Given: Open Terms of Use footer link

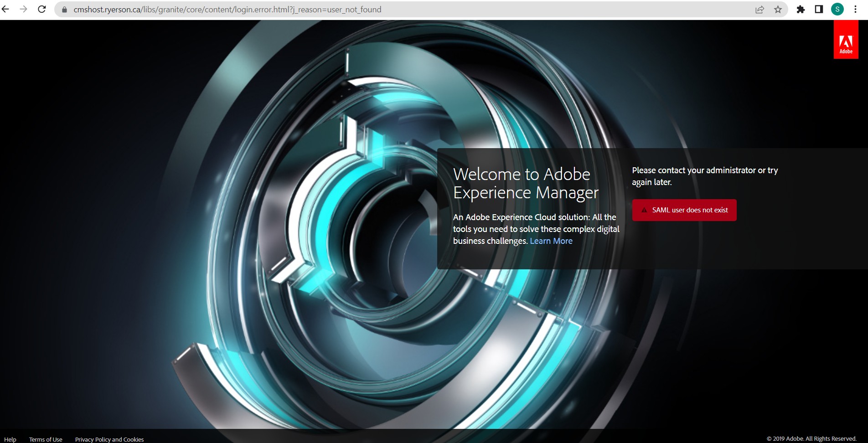Looking at the screenshot, I should tap(46, 439).
